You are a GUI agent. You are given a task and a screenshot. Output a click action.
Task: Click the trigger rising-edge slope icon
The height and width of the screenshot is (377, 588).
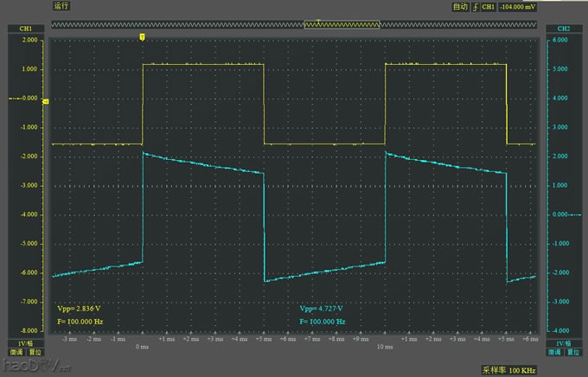pyautogui.click(x=475, y=7)
